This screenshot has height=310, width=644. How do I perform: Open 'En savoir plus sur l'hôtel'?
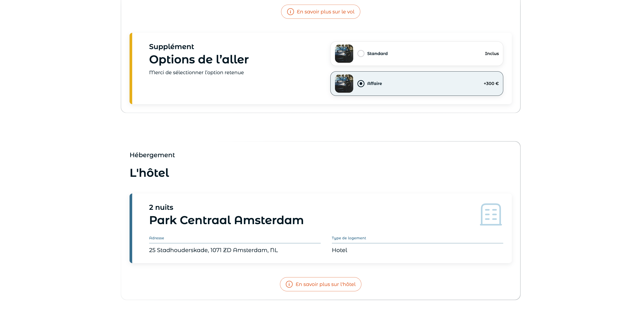[320, 284]
